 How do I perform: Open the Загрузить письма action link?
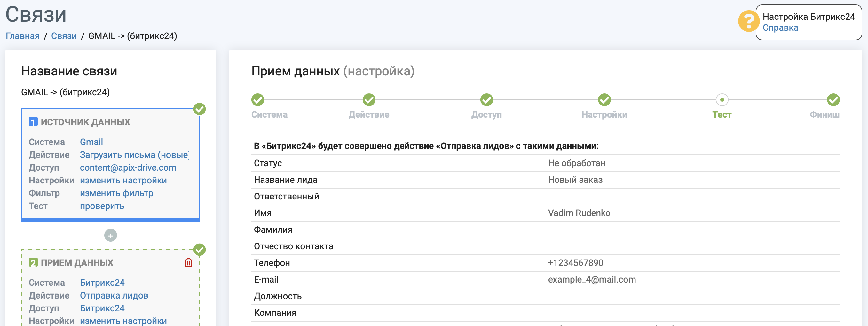pos(134,155)
